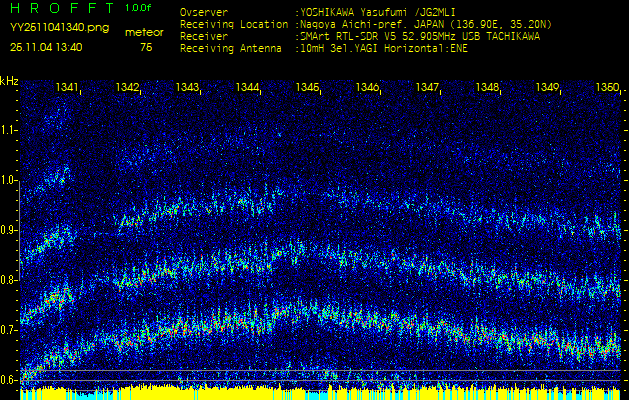Click the 1343 time tick label
The image size is (629, 400).
pyautogui.click(x=187, y=88)
